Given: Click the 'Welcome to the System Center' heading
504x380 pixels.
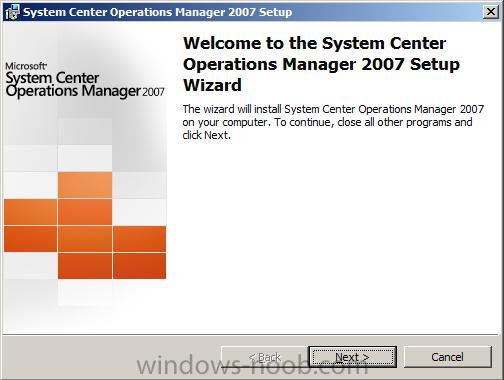Looking at the screenshot, I should point(314,43).
